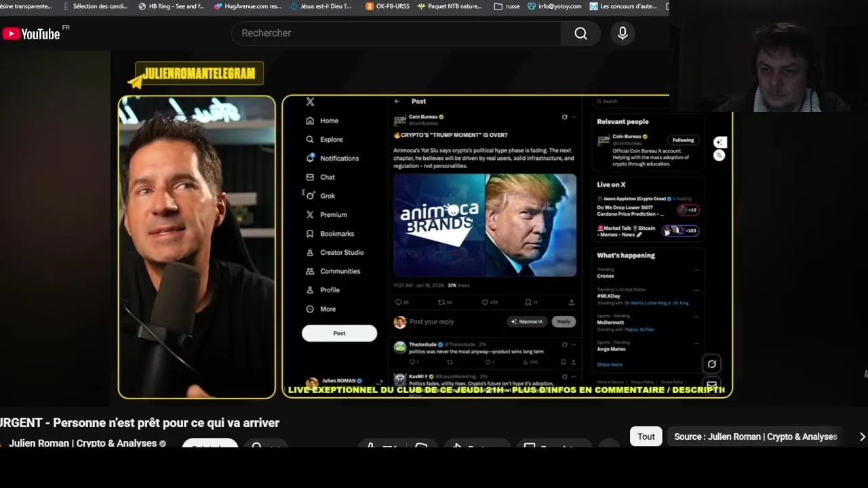Open the Julien Roman | Crypto & Analyses channel
Image resolution: width=868 pixels, height=488 pixels.
pos(83,443)
